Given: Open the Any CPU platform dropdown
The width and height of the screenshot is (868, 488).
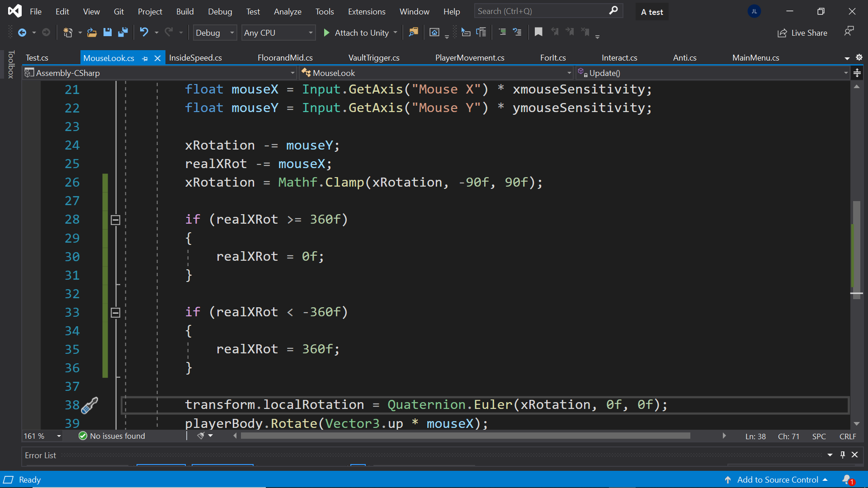Looking at the screenshot, I should coord(278,33).
